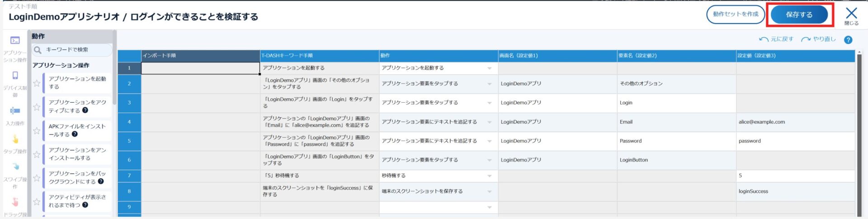Click the help icon beside APKファイルをインストールする

(75, 134)
